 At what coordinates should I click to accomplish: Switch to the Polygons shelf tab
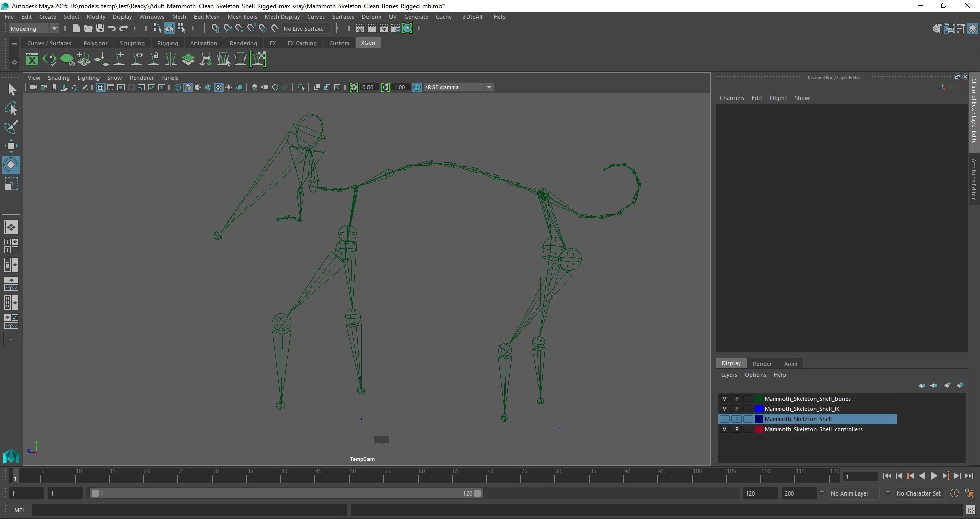pyautogui.click(x=95, y=43)
